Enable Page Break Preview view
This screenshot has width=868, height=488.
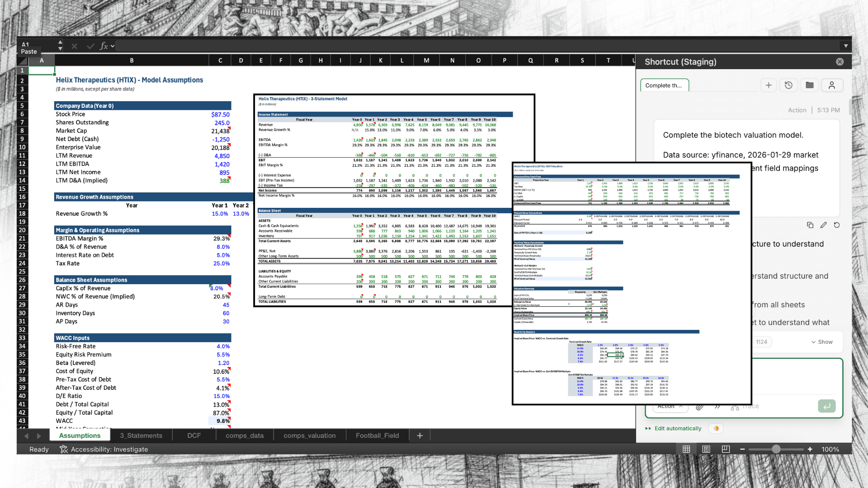[x=725, y=449]
